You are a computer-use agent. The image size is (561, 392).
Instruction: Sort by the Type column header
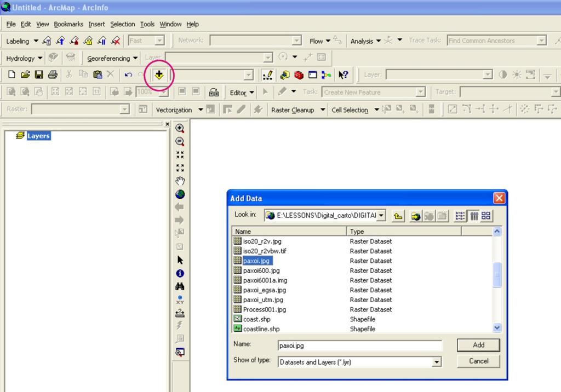404,232
